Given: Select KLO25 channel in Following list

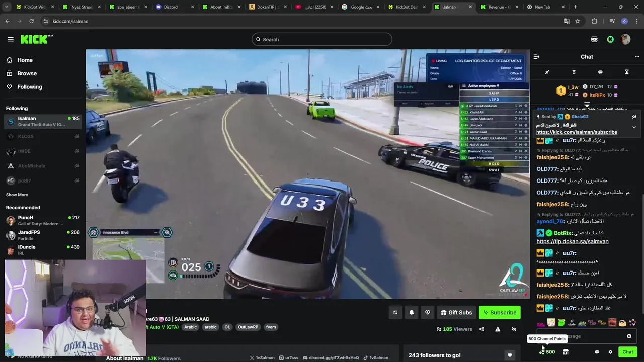Looking at the screenshot, I should (43, 136).
